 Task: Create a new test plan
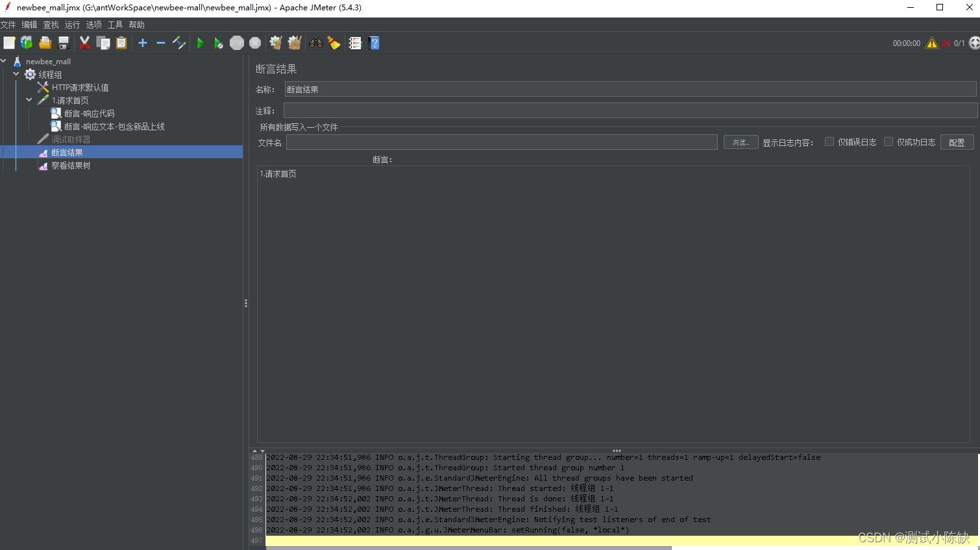tap(9, 43)
